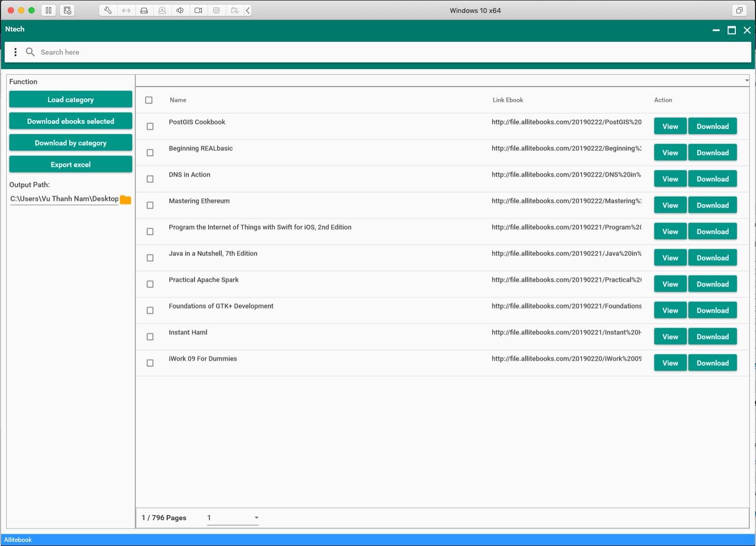Click the hard disk icon in VM toolbar

(x=144, y=10)
